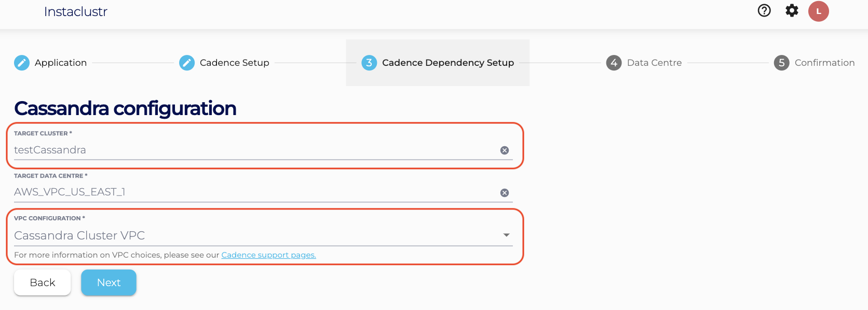Click the step 3 circle icon
Screen dimensions: 868x310
pyautogui.click(x=369, y=63)
